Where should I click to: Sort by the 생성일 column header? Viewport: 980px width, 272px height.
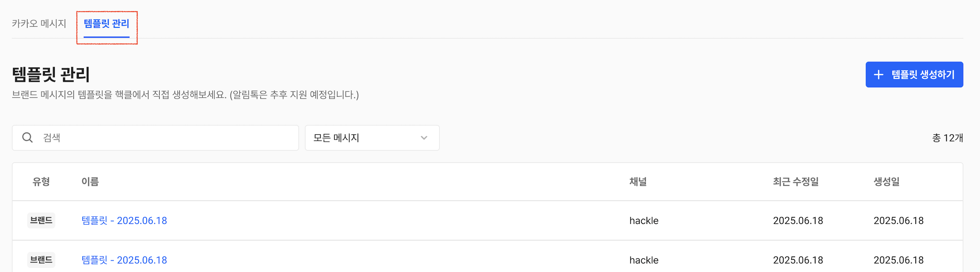[x=886, y=182]
